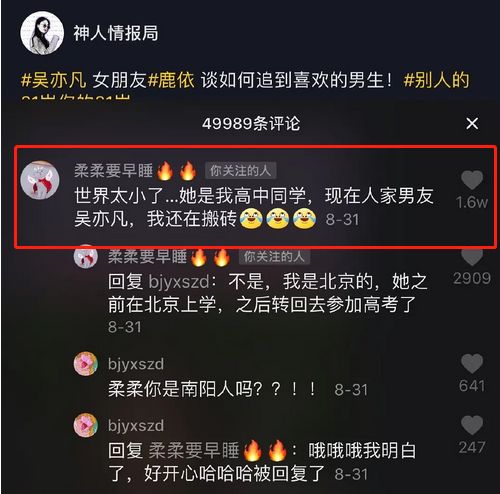Select the comment 柔柔你是南阳人吗
500x494 pixels.
coord(213,389)
